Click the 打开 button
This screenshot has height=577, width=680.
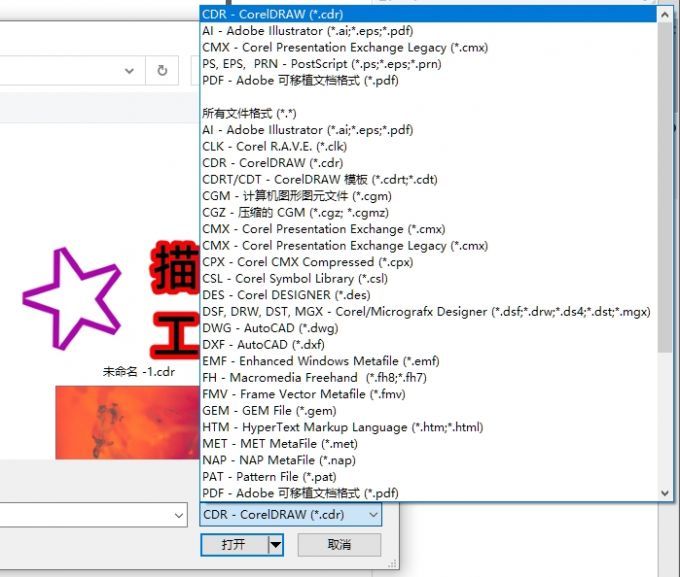coord(234,544)
